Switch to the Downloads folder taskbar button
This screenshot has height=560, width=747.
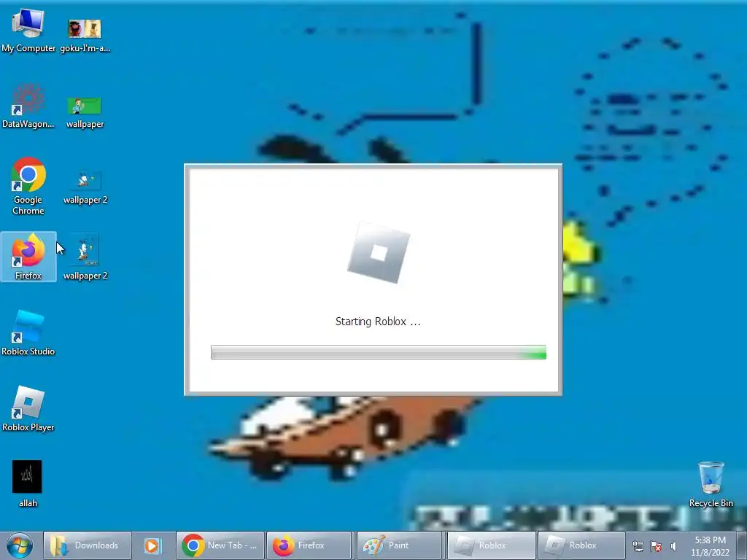(88, 545)
